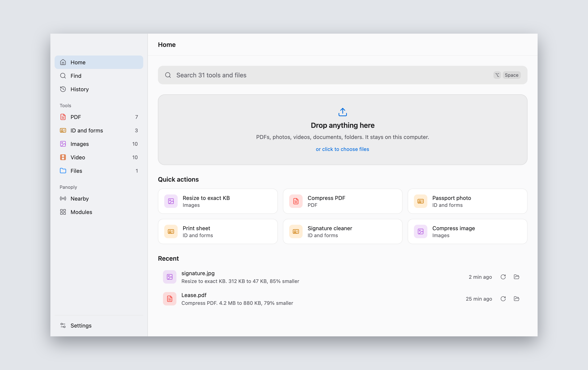This screenshot has height=370, width=588.
Task: Click the signature.jpg image thumbnail icon
Action: coord(170,277)
